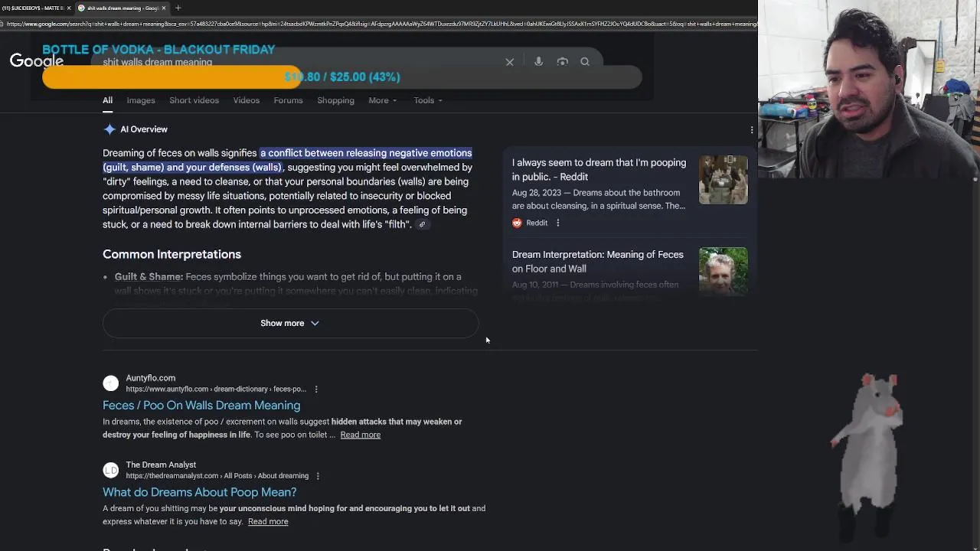Click the Auntyflo.com site name
This screenshot has height=551, width=980.
(150, 378)
